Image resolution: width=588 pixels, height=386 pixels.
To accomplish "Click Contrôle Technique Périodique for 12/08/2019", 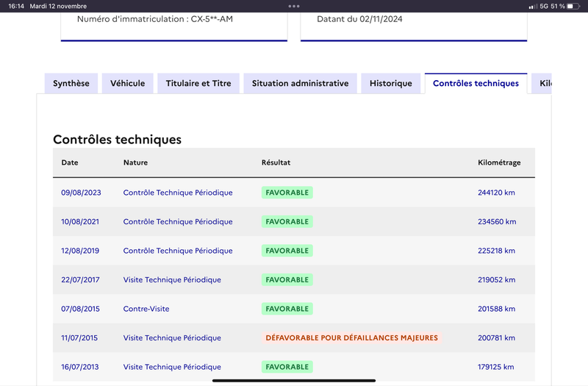I will click(x=178, y=251).
